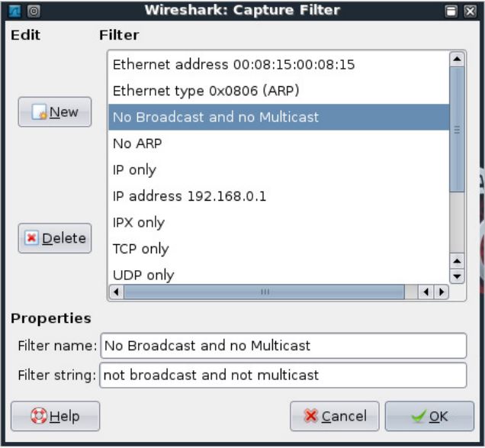Click the second left arrow near horizontal scrollbar end
Viewport: 485px width, 448px height.
426,292
